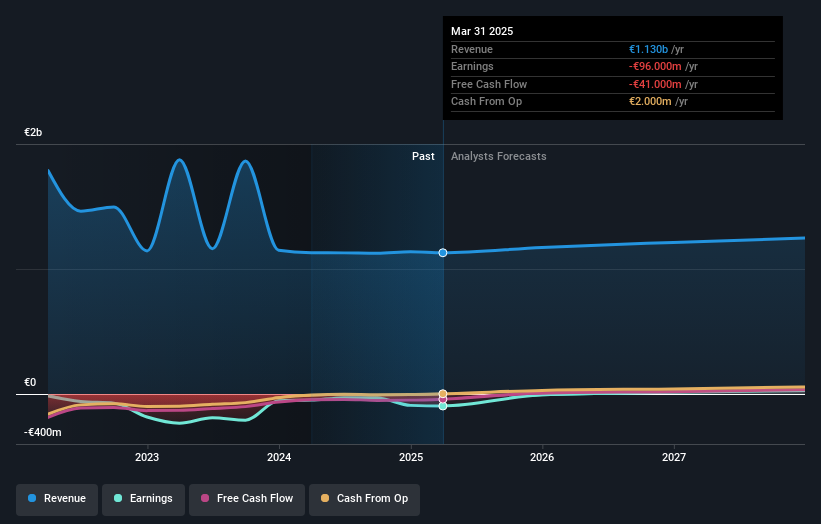Click the €0 y-axis label
Viewport: 821px width, 524px height.
coord(30,383)
